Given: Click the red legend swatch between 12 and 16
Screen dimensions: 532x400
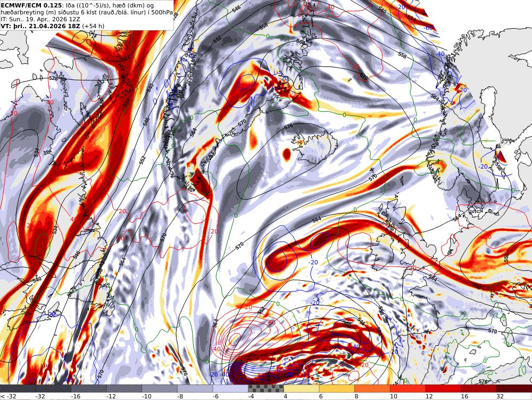Looking at the screenshot, I should [443, 388].
